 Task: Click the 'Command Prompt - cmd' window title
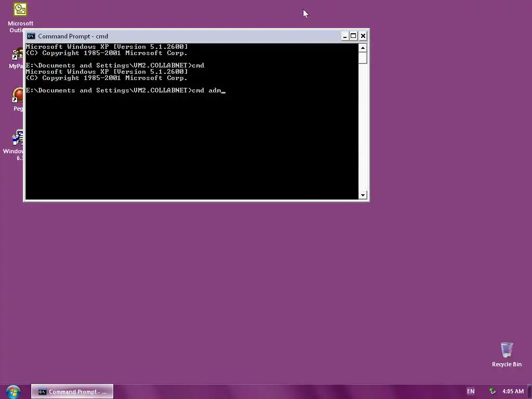73,36
